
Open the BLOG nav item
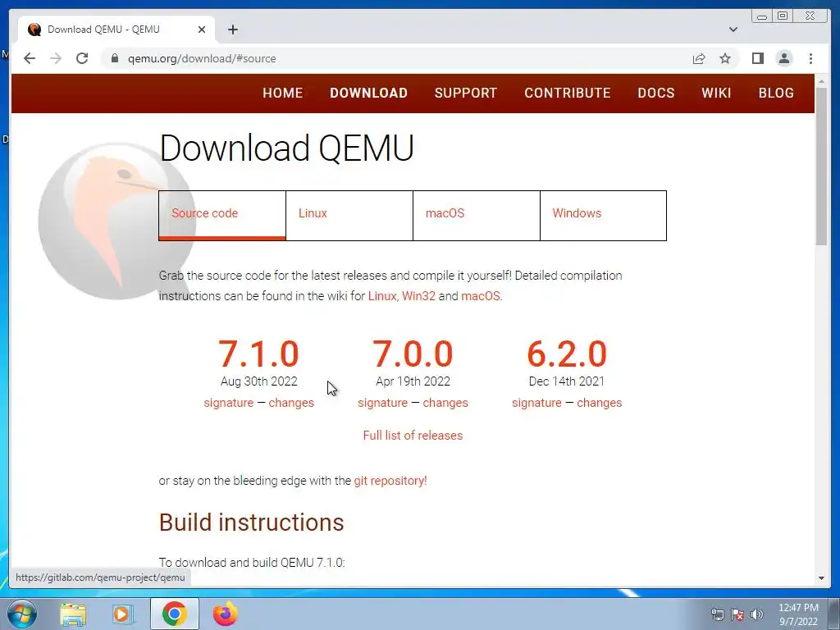click(x=776, y=93)
